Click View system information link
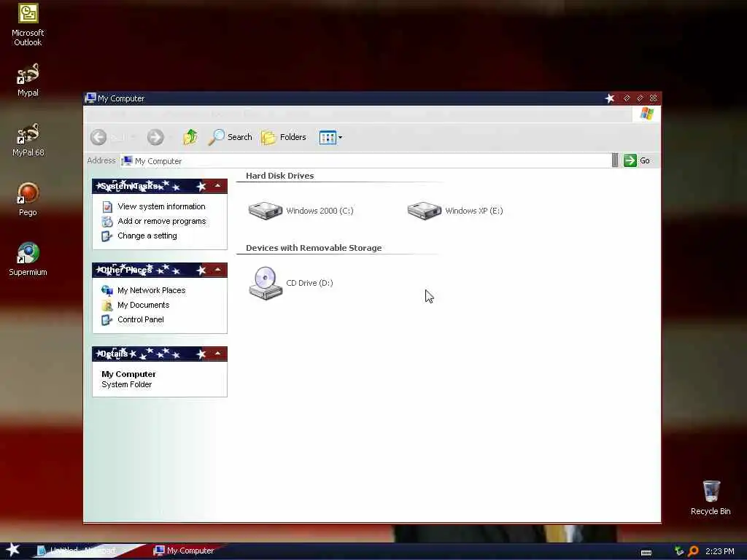This screenshot has height=560, width=747. pyautogui.click(x=161, y=206)
